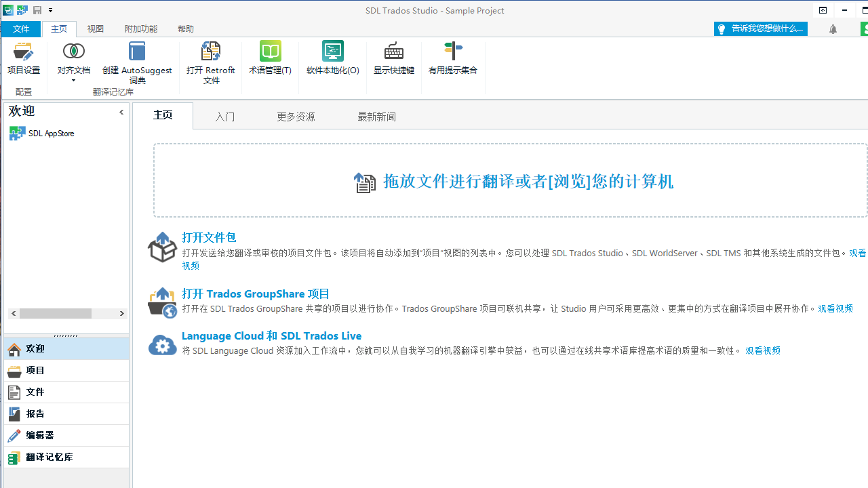Switch to the 编辑器 view
This screenshot has height=488, width=868.
point(66,435)
